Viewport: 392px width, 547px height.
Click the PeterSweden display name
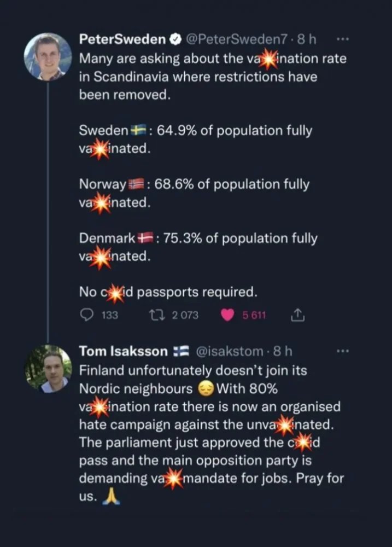122,39
